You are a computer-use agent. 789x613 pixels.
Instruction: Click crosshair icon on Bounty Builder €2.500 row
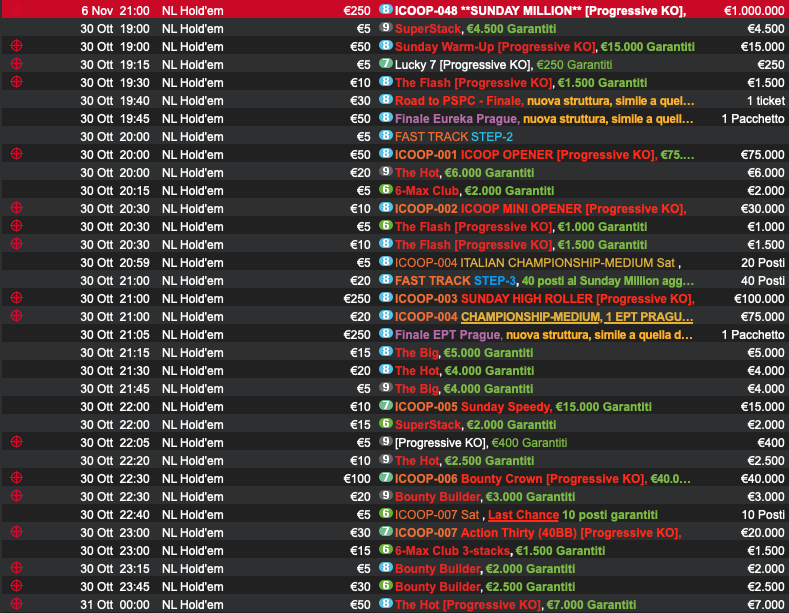pyautogui.click(x=17, y=586)
